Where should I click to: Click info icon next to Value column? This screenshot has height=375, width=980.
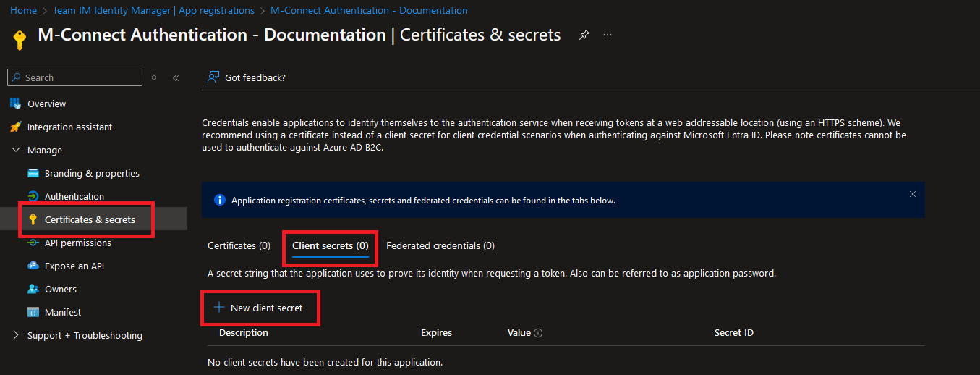point(538,333)
